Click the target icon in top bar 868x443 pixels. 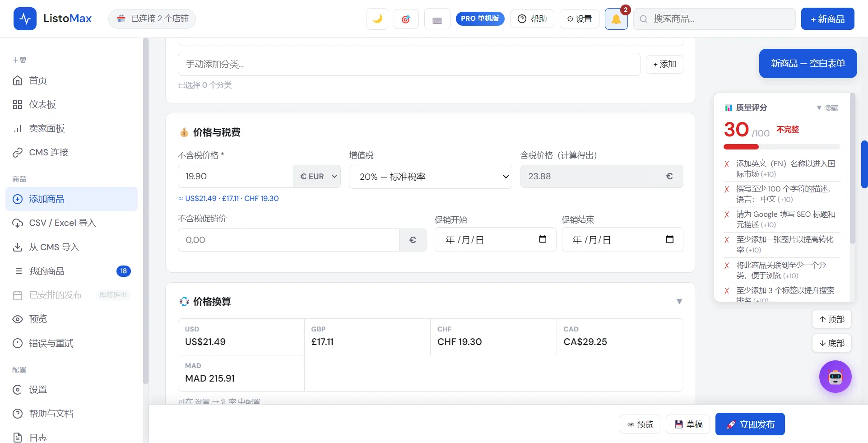(x=406, y=19)
